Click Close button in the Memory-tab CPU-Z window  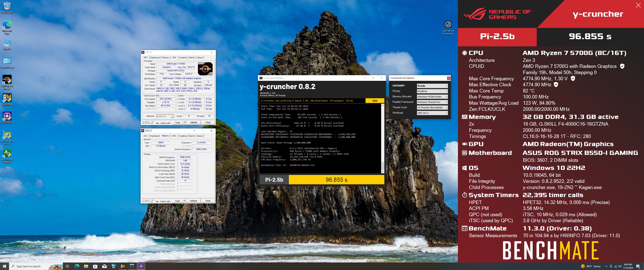click(x=208, y=201)
